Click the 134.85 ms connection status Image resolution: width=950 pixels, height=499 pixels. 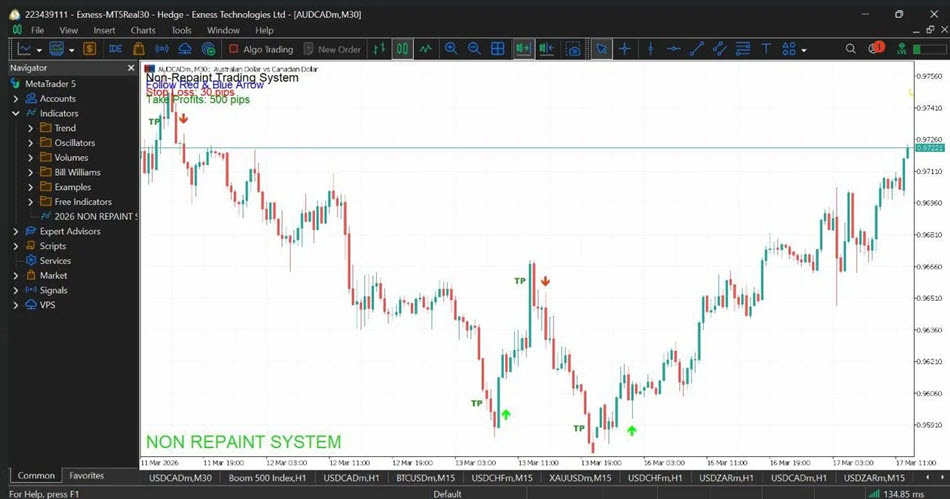[x=895, y=494]
